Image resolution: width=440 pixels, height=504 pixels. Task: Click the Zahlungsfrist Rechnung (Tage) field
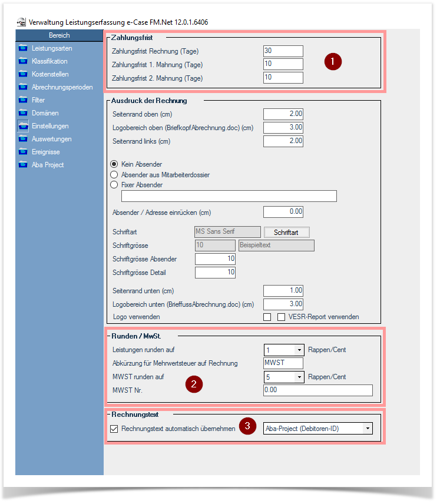[283, 51]
